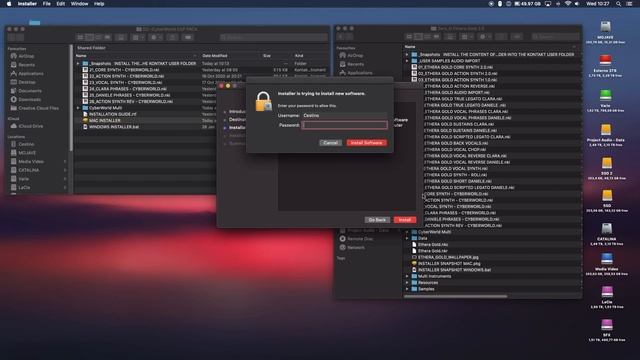Open the Edit menu
The width and height of the screenshot is (640, 360).
coord(60,4)
